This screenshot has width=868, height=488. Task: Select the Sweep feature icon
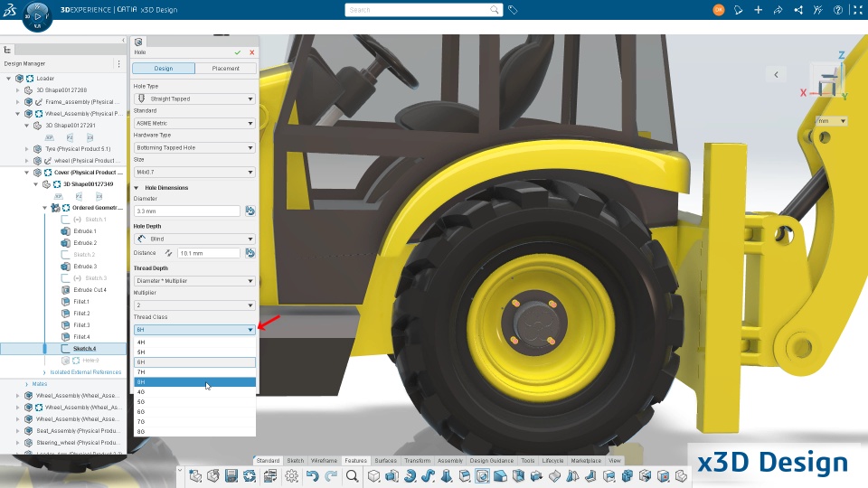coord(428,476)
